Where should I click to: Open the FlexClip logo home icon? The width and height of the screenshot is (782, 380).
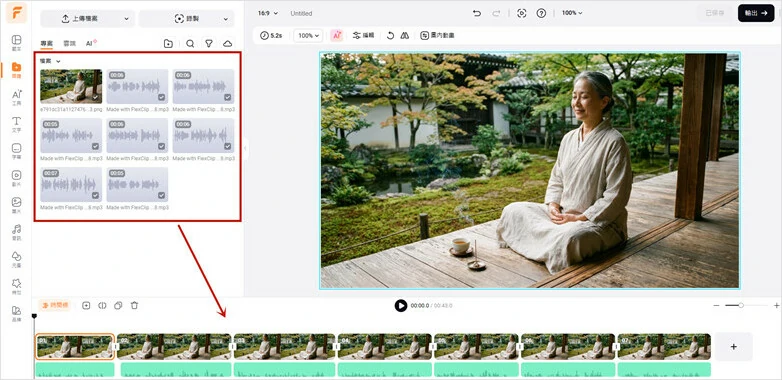point(16,13)
